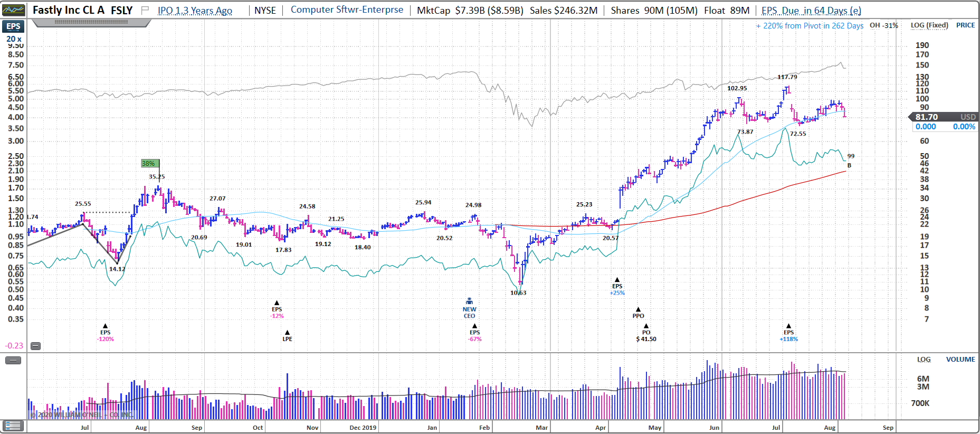Click the Sales $246.32M value
The image size is (980, 434).
pyautogui.click(x=564, y=10)
